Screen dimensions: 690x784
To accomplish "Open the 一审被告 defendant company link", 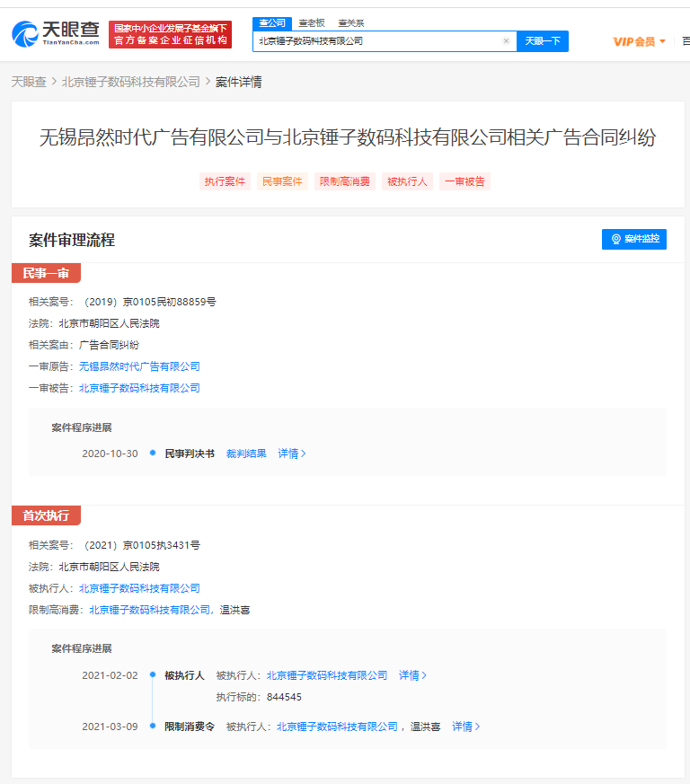I will coord(139,388).
